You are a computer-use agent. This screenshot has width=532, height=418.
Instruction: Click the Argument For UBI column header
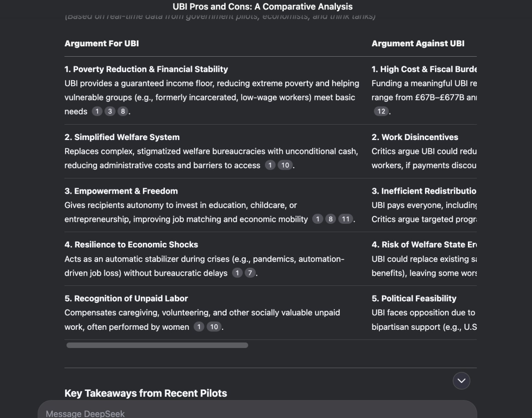point(101,43)
